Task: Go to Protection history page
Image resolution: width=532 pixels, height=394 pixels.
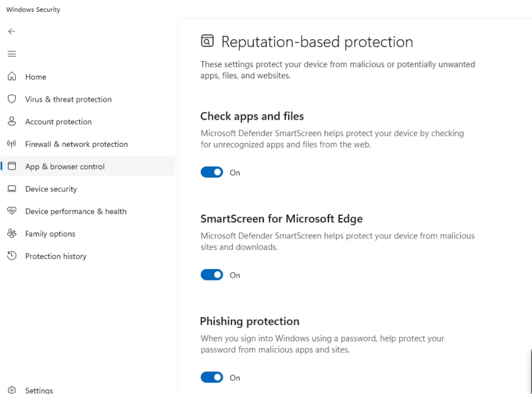Action: [x=56, y=256]
